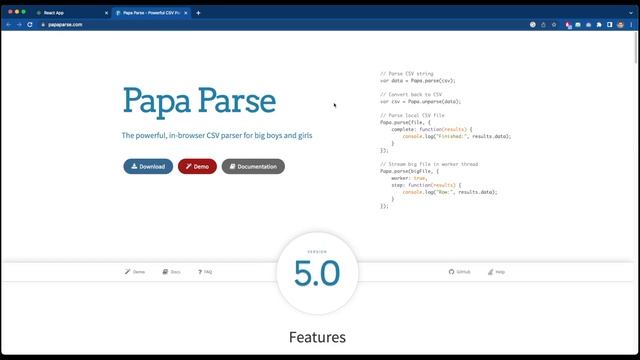Click 'console.log("Finished:"' code line
640x360 pixels.
(x=457, y=136)
